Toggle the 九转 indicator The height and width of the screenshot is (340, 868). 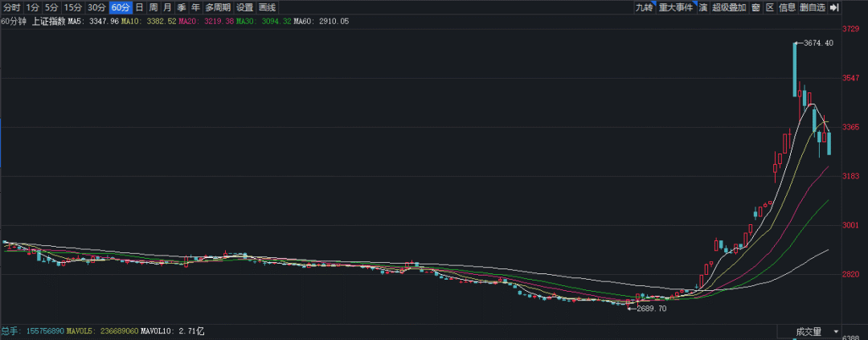pyautogui.click(x=644, y=7)
